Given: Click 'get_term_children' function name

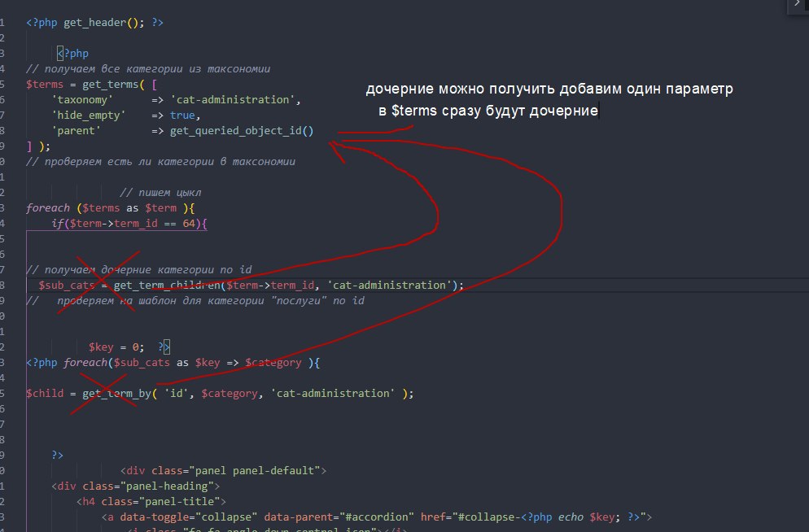Looking at the screenshot, I should tap(167, 285).
